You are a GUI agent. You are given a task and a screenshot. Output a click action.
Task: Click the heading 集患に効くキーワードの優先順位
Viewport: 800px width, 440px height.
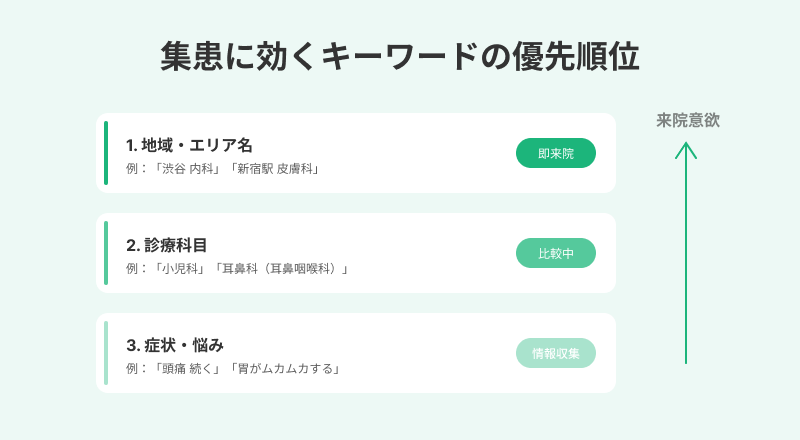coord(400,56)
